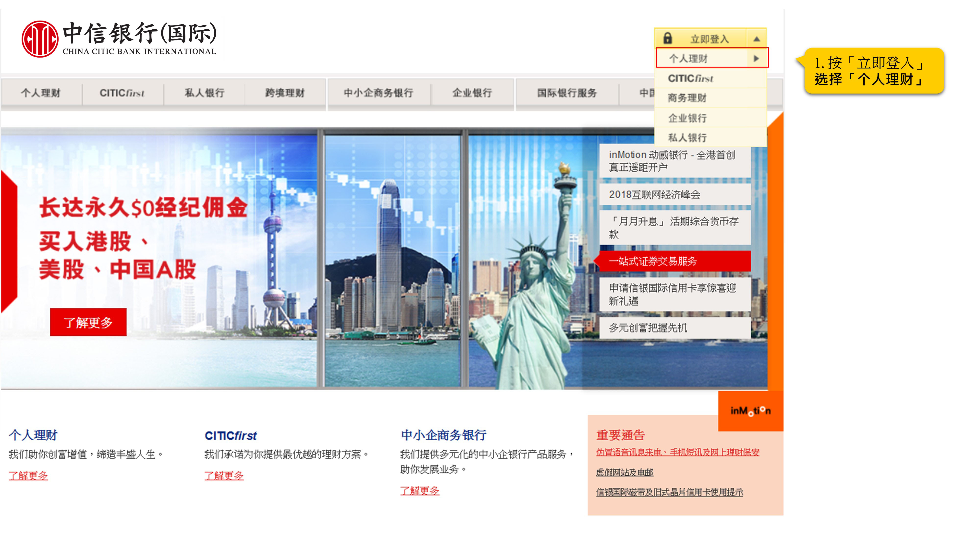The width and height of the screenshot is (980, 551).
Task: Click the 立即登入 login button label
Action: coord(710,39)
